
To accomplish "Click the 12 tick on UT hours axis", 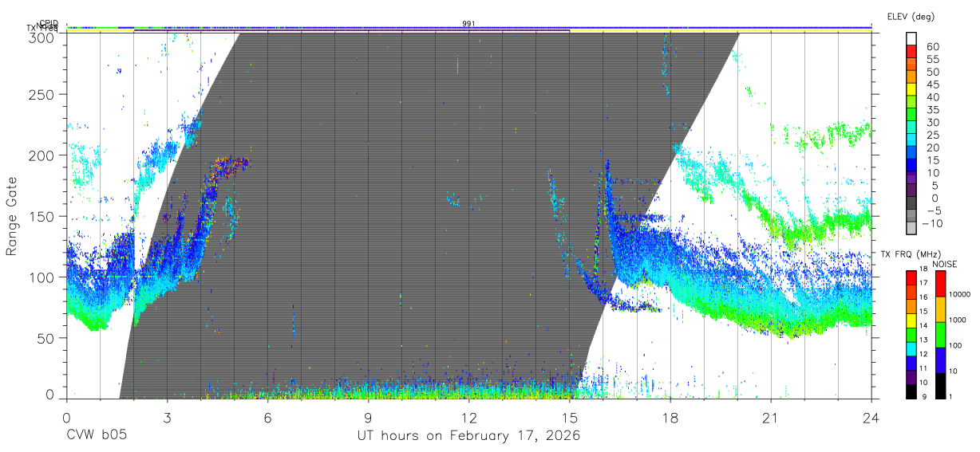I will tap(468, 418).
